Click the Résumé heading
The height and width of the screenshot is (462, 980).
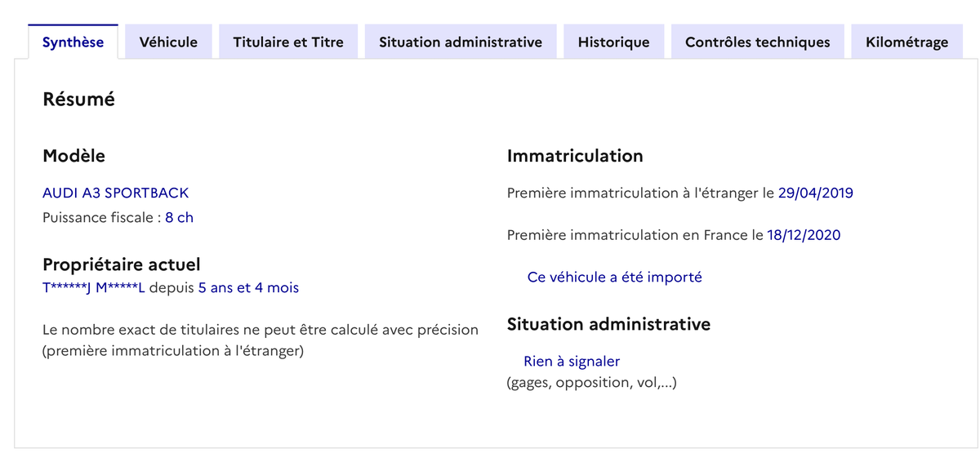pyautogui.click(x=78, y=100)
